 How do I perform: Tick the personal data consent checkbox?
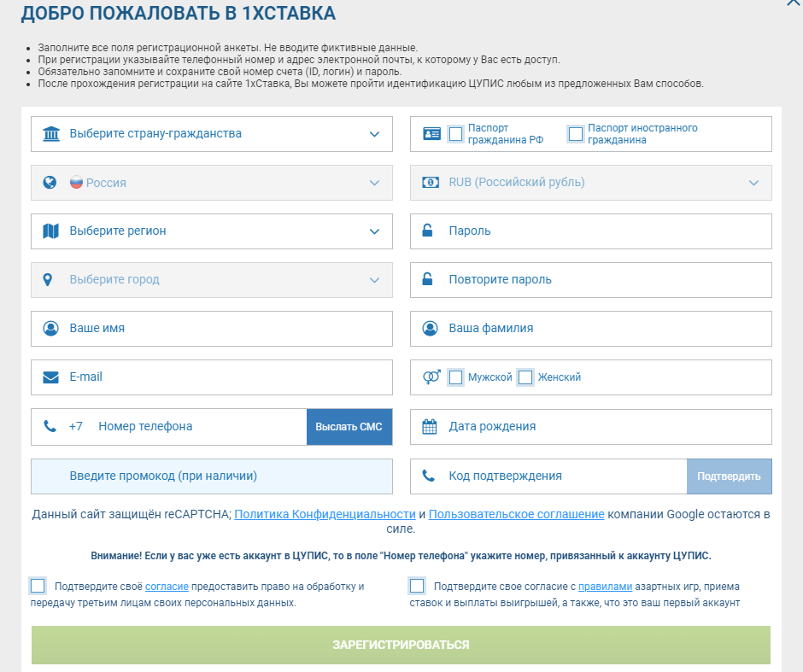coord(38,586)
